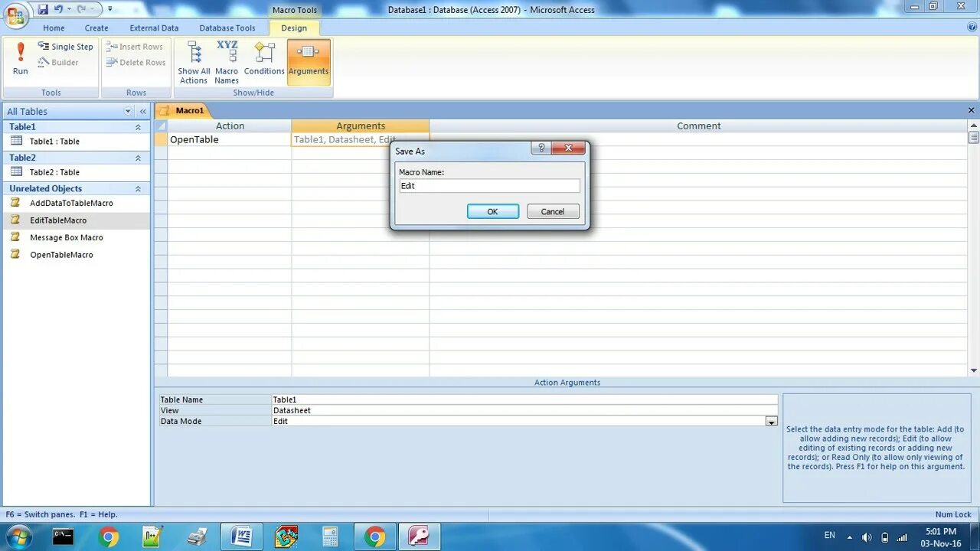Select Message Box Macro
This screenshot has width=980, height=551.
(x=77, y=238)
